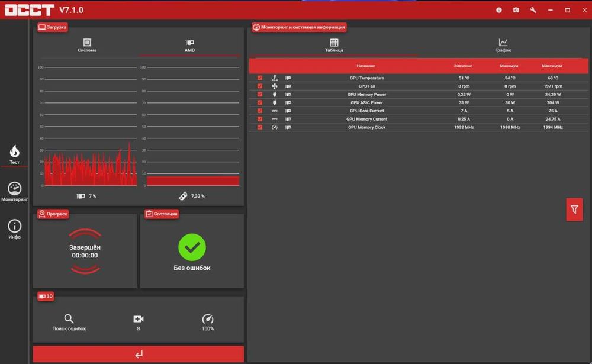Image resolution: width=592 pixels, height=364 pixels.
Task: Click the green Без ошибок status checkmark
Action: (x=192, y=247)
